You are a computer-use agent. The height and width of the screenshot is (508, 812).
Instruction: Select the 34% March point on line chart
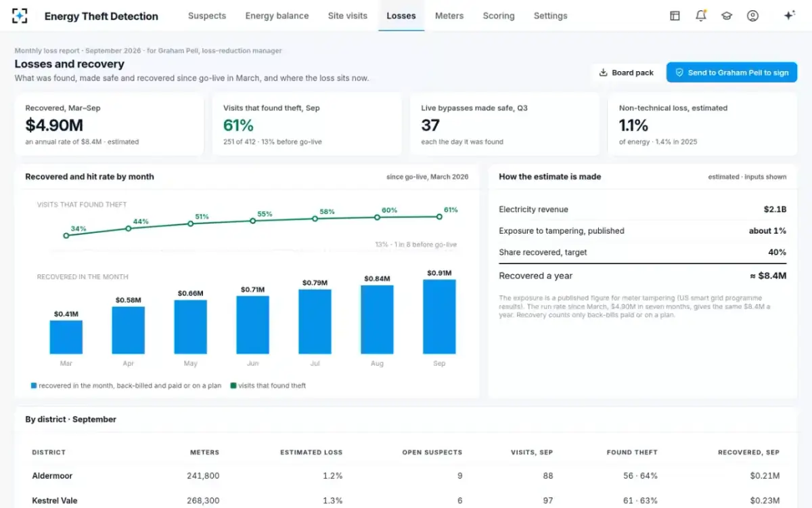tap(66, 236)
